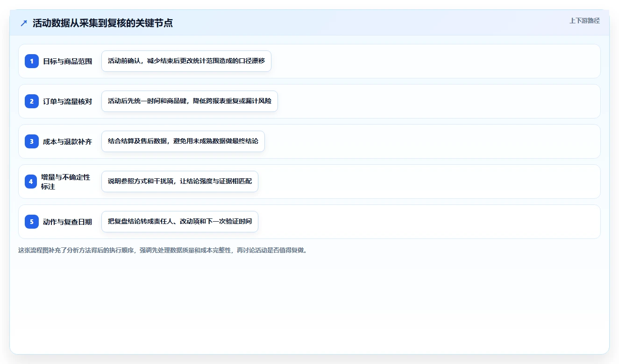This screenshot has width=619, height=364.
Task: Select the step label 目标与商品范围
Action: (x=67, y=61)
